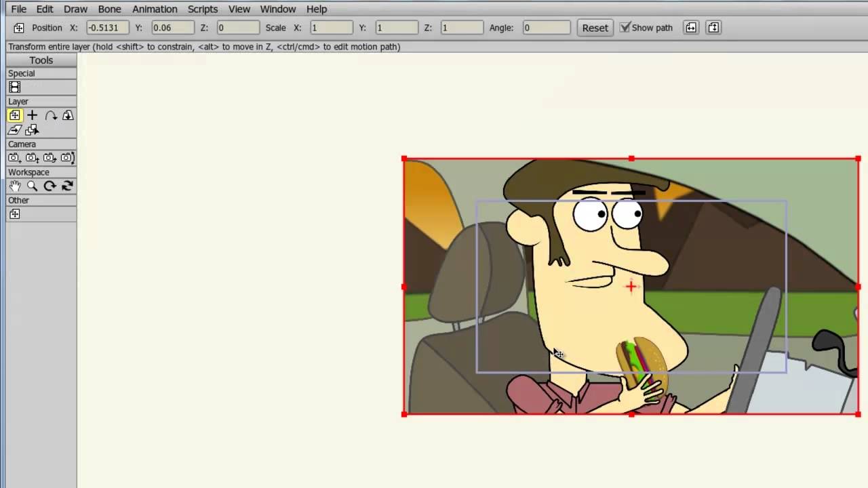Image resolution: width=868 pixels, height=488 pixels.
Task: Click the Angle input field
Action: (x=547, y=28)
